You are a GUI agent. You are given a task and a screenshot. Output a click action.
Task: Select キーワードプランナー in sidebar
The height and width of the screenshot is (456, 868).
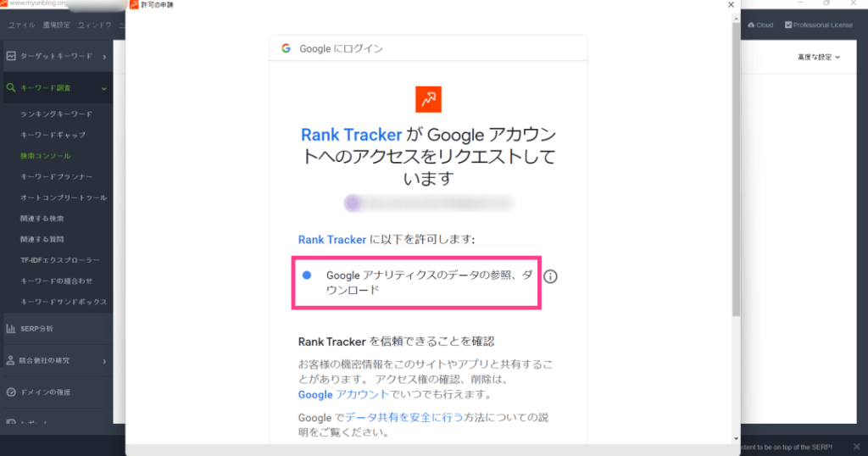(57, 176)
